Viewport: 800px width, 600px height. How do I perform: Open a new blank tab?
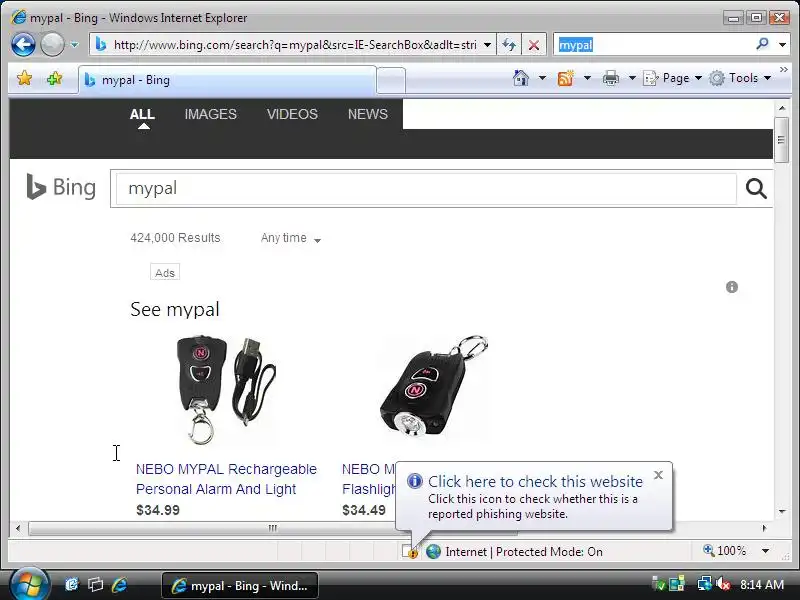(391, 81)
